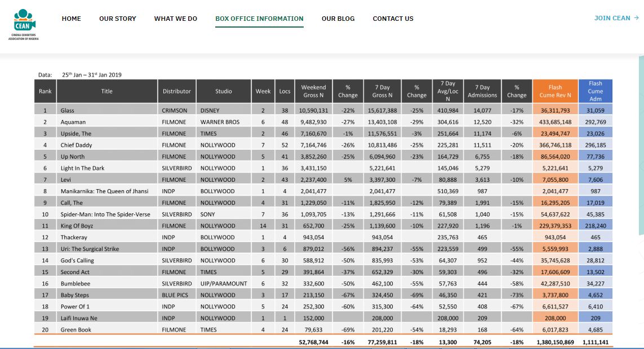Open the HOME menu item
The image size is (644, 349).
tap(72, 19)
